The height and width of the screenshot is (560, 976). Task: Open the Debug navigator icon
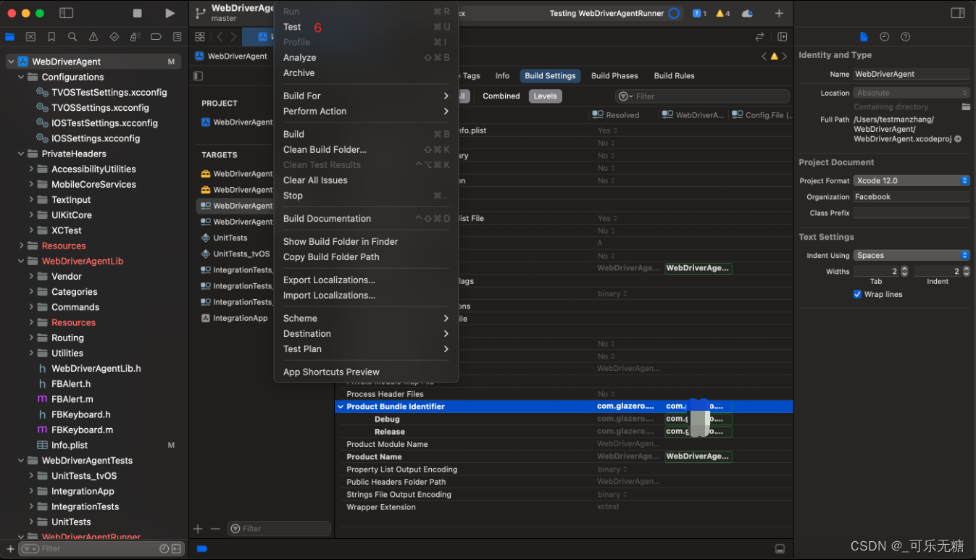[135, 36]
